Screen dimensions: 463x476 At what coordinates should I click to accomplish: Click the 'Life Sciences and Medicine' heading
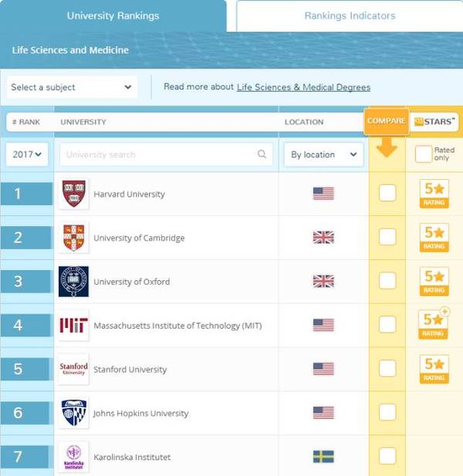click(x=70, y=50)
